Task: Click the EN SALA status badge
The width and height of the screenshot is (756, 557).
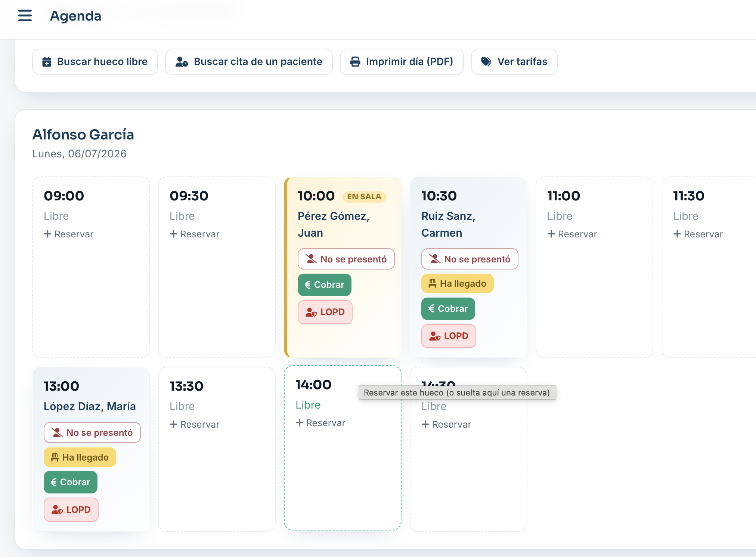Action: click(364, 197)
